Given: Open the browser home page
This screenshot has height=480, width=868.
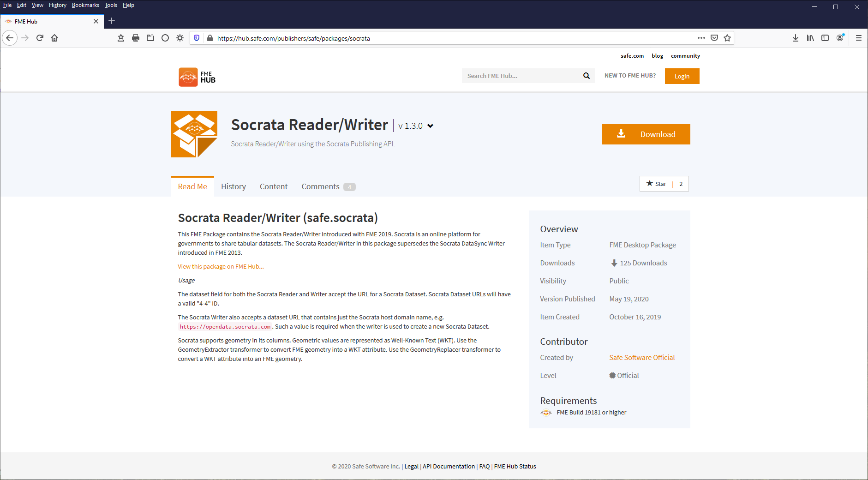Looking at the screenshot, I should tap(54, 38).
